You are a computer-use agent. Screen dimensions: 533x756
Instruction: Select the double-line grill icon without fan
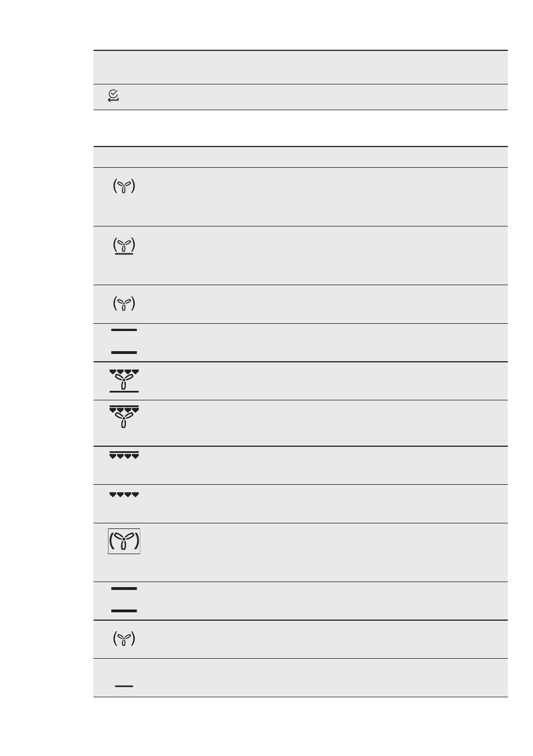click(x=124, y=455)
